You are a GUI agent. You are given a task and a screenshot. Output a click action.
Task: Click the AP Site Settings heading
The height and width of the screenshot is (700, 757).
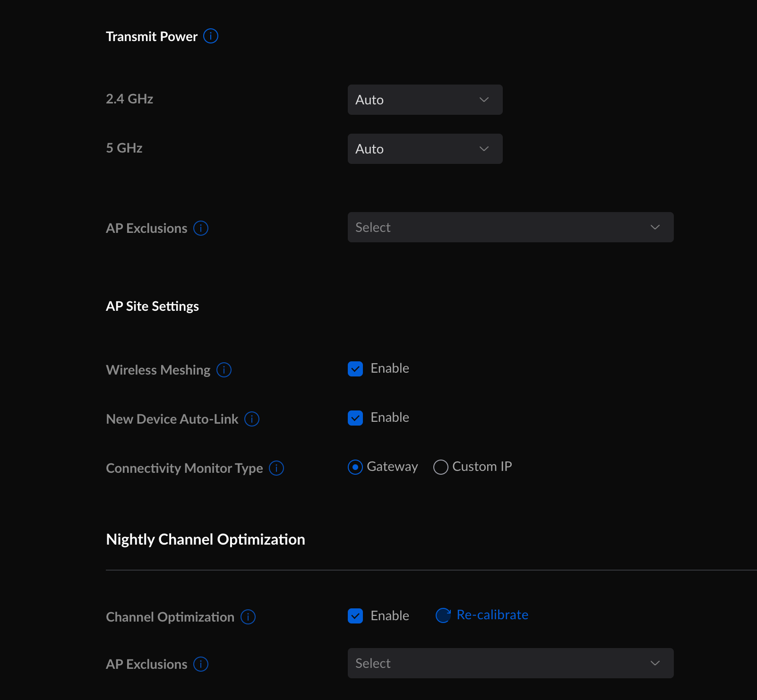coord(152,307)
